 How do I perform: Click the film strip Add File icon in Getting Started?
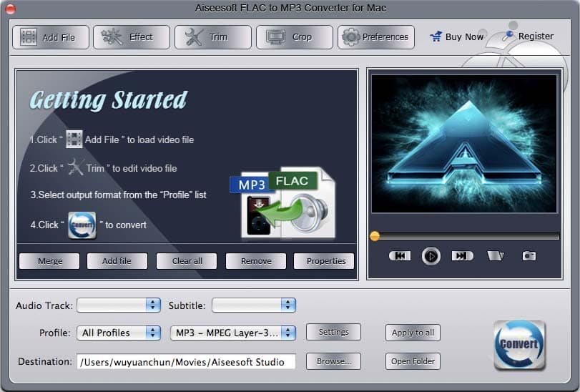coord(74,139)
